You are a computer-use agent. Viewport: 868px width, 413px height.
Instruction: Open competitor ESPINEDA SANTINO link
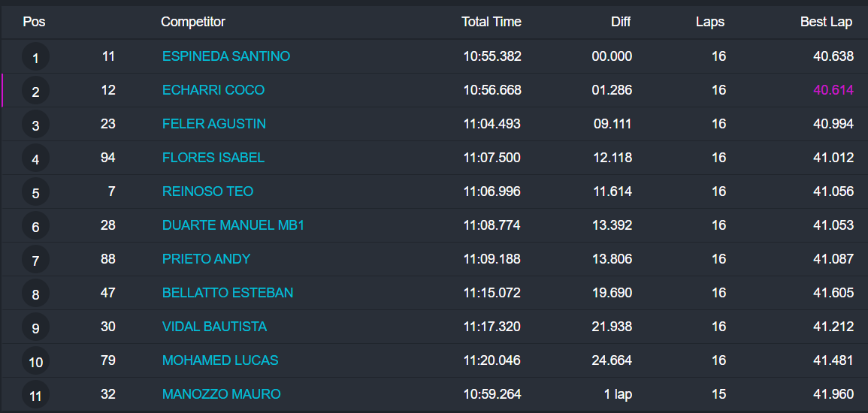[x=225, y=56]
